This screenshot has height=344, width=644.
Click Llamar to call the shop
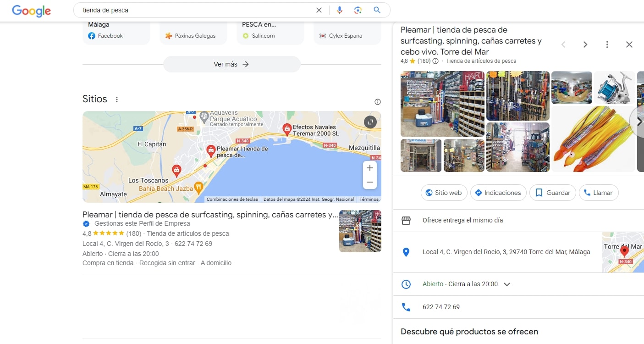[598, 193]
